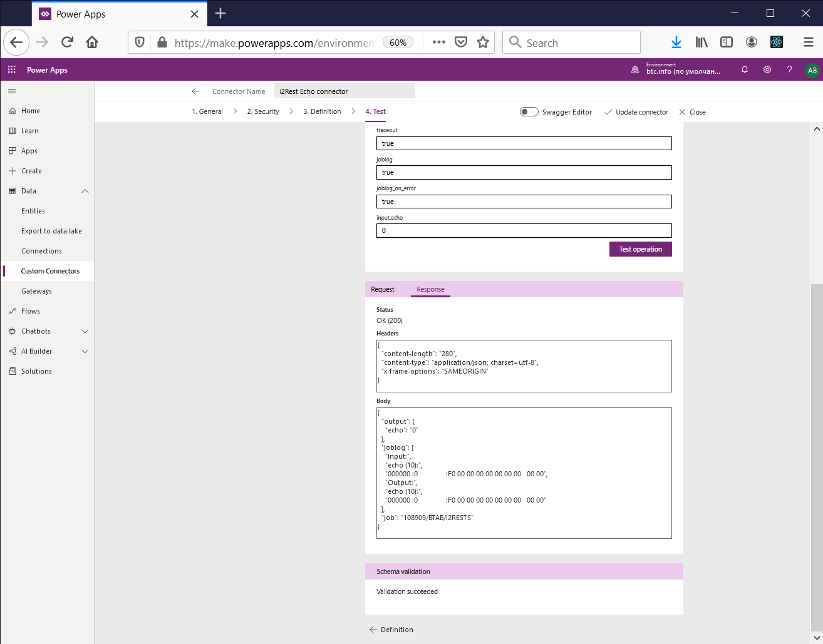Open the Firefox account icon

click(752, 43)
